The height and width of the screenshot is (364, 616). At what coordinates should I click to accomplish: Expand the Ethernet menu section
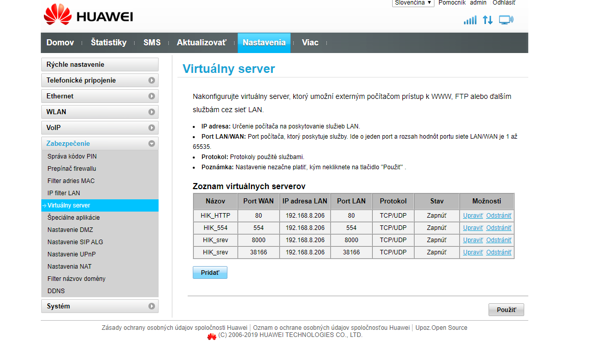click(151, 96)
